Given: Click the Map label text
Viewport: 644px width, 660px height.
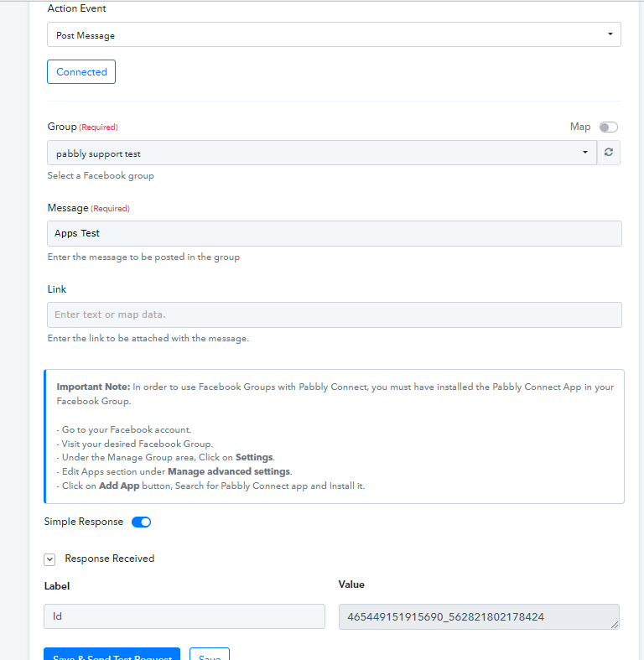Looking at the screenshot, I should click(x=580, y=127).
